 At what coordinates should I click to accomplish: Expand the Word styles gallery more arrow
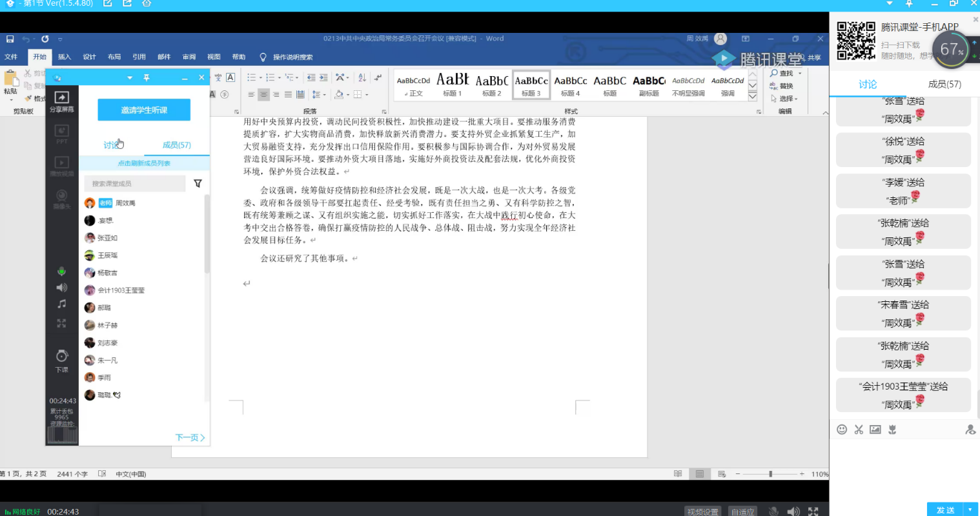click(x=752, y=96)
